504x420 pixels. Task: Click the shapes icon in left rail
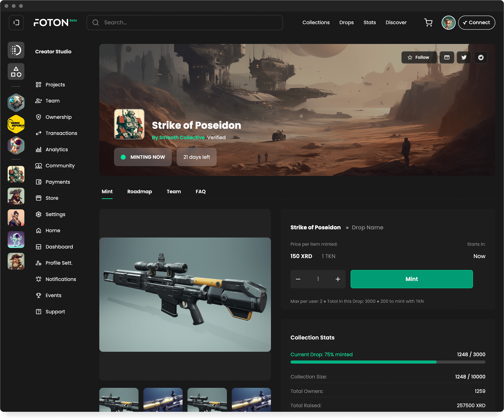16,72
